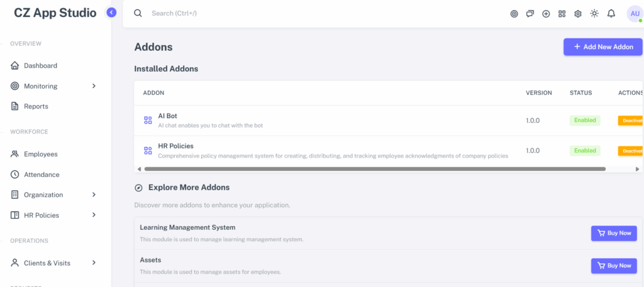The height and width of the screenshot is (287, 644).
Task: Open the chat messages icon
Action: (530, 14)
